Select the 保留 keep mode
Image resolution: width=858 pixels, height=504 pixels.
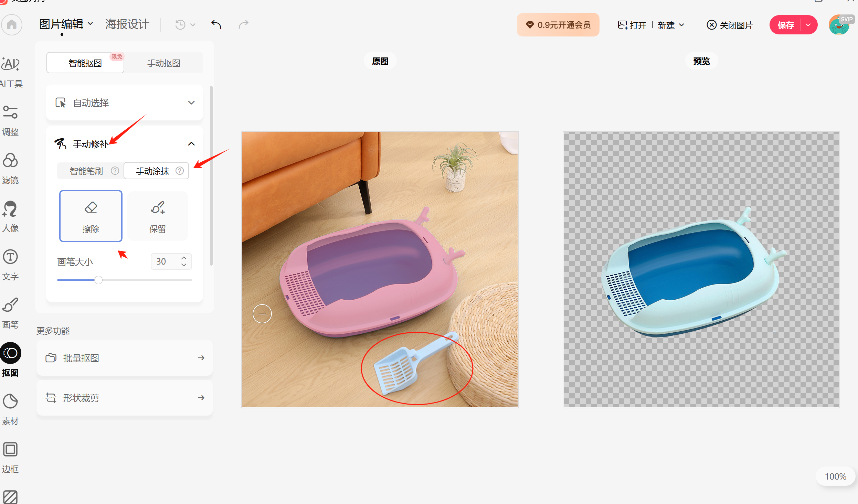[158, 216]
